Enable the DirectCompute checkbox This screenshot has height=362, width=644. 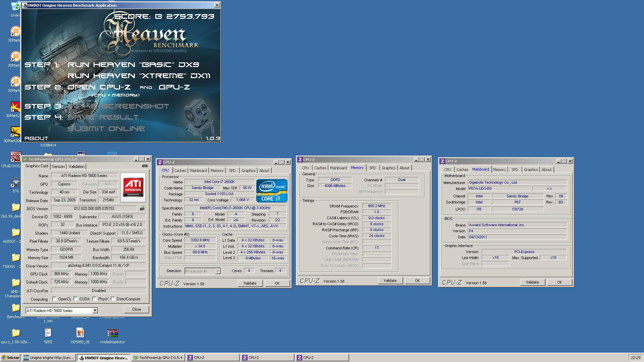coord(113,299)
